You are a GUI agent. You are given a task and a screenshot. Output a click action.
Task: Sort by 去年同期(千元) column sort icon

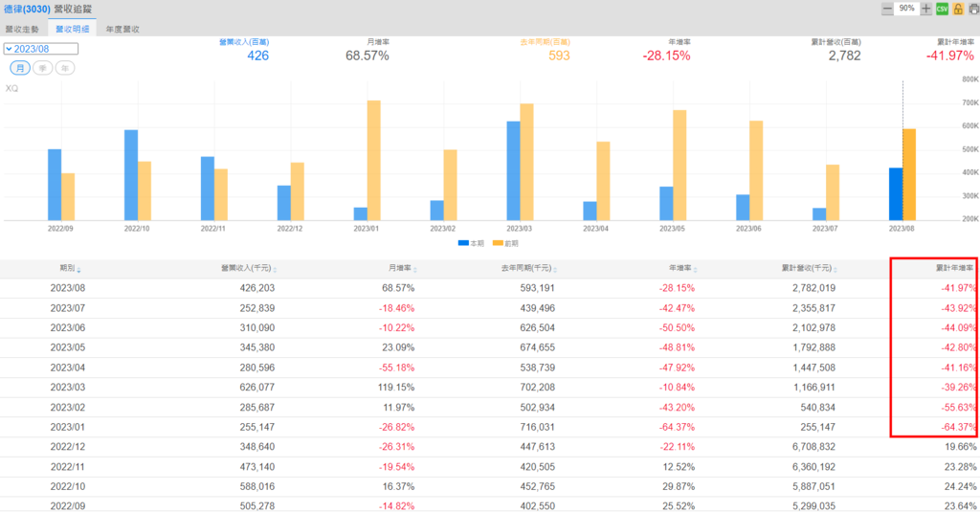coord(555,269)
